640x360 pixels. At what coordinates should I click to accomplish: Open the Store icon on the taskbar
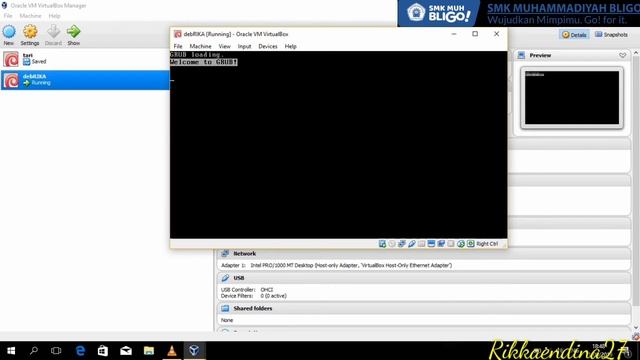103,351
